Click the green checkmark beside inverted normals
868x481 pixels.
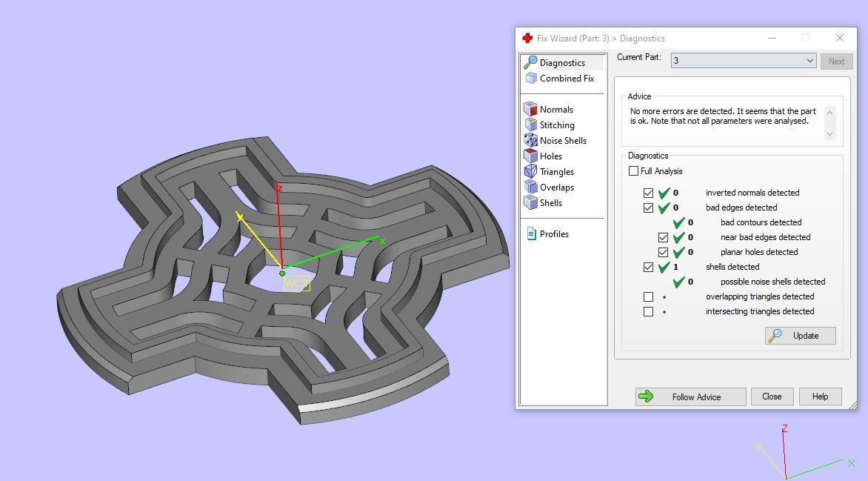664,193
